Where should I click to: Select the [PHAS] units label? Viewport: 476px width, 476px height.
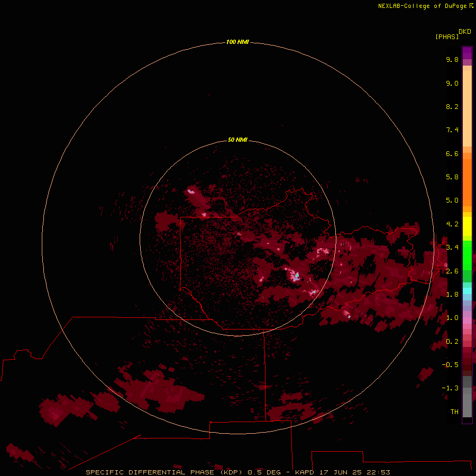(447, 37)
